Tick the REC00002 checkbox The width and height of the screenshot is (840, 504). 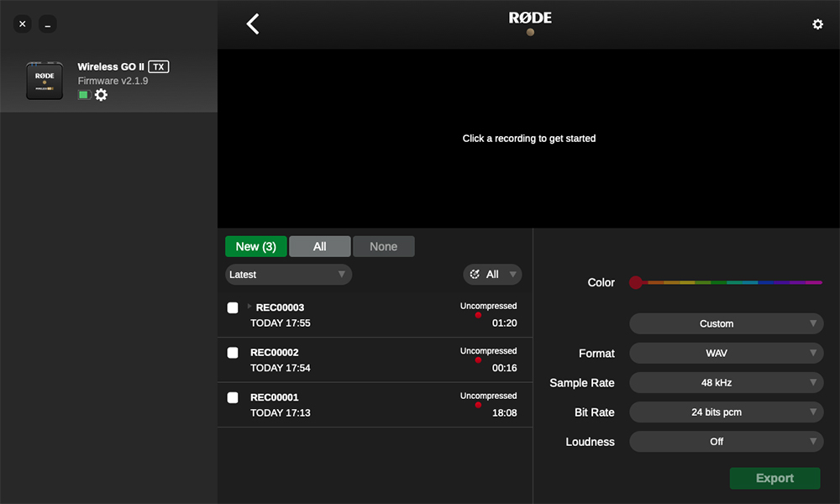point(233,353)
